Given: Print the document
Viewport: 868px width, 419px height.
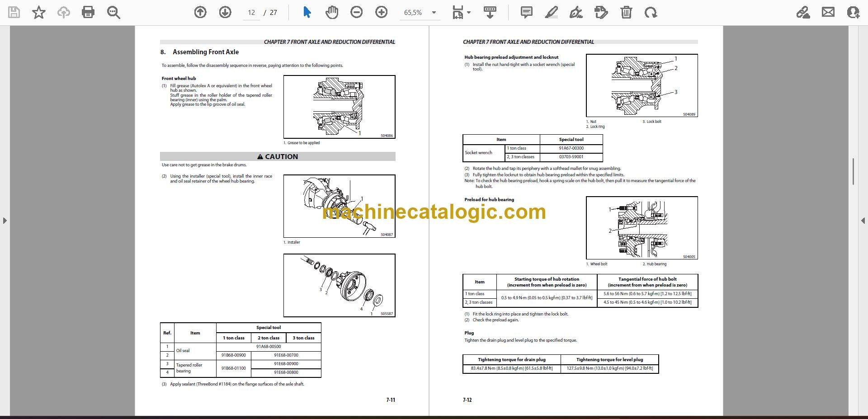Looking at the screenshot, I should coord(88,12).
